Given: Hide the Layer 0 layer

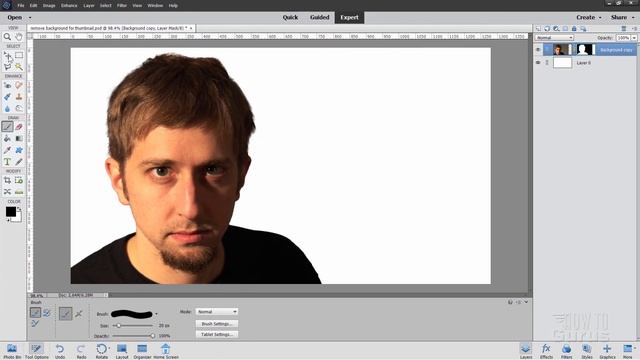Looking at the screenshot, I should 538,62.
